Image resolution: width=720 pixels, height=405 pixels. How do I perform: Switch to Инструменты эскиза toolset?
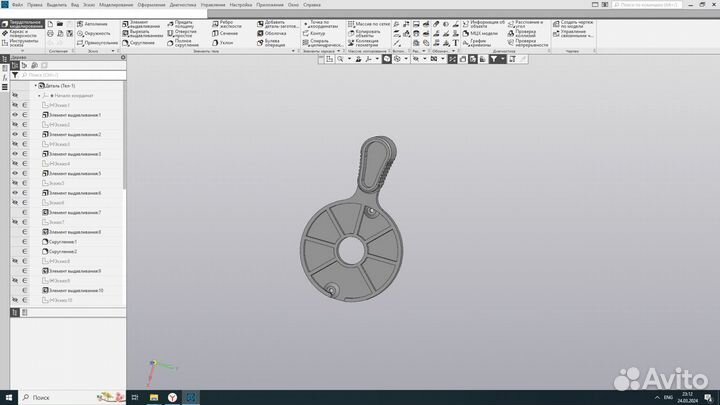(x=21, y=43)
